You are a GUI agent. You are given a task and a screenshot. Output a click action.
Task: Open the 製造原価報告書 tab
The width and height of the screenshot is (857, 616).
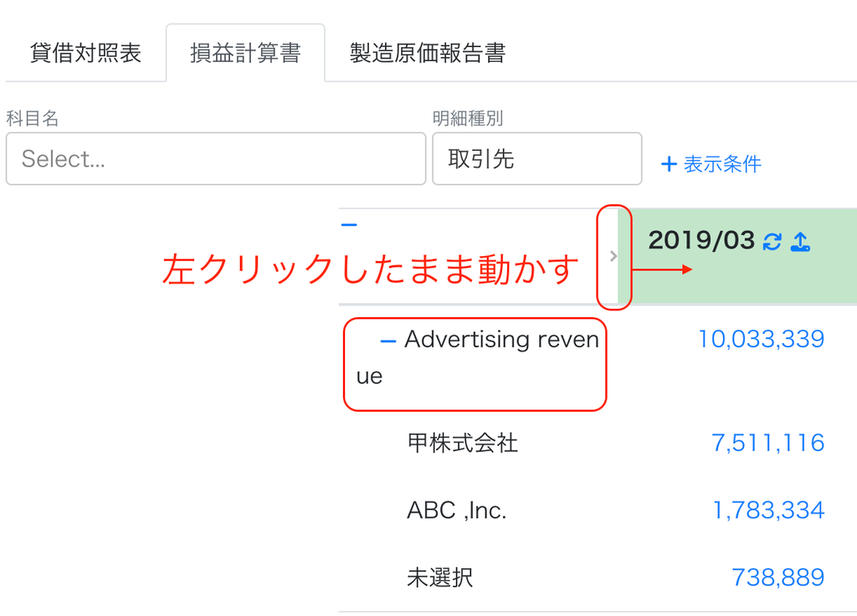pyautogui.click(x=428, y=53)
